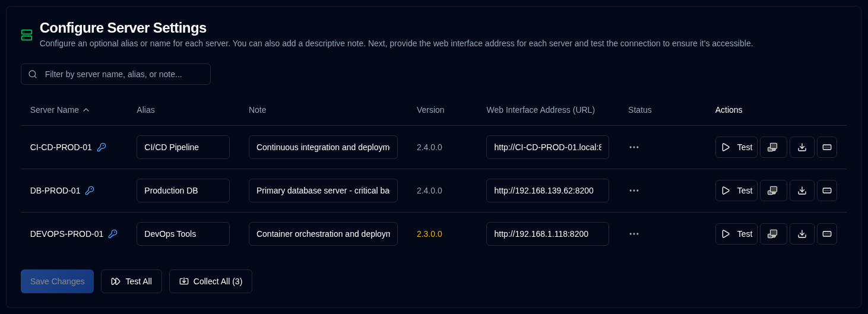Viewport: 868px width, 314px height.
Task: Click the orange 2.3.0.0 version
Action: [429, 234]
